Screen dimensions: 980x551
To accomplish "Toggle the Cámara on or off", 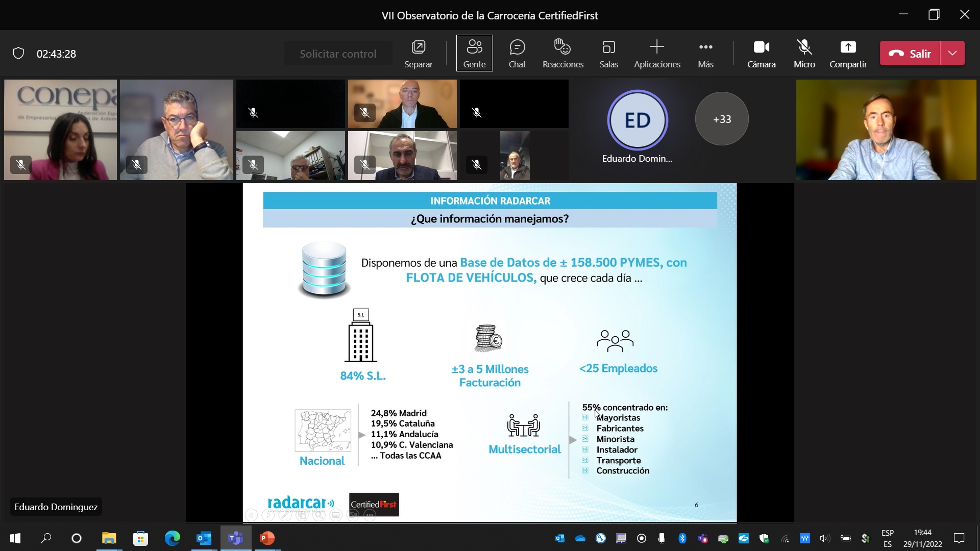I will pyautogui.click(x=761, y=54).
